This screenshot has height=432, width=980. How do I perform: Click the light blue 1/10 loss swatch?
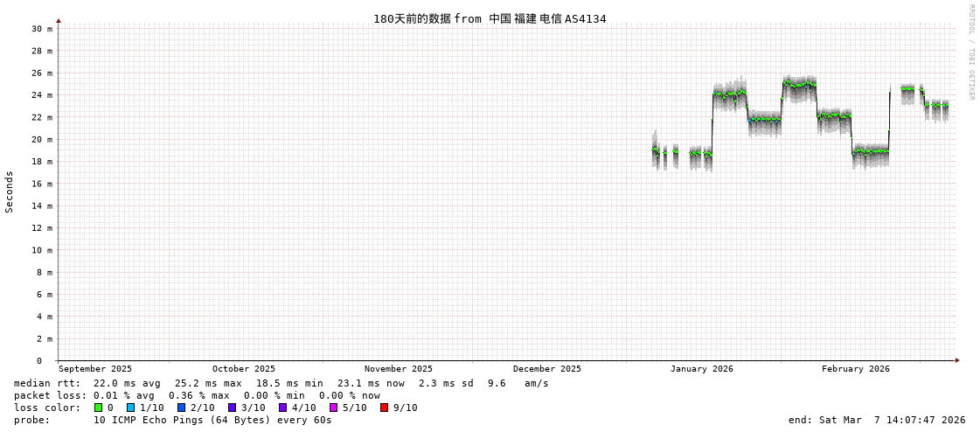coord(130,408)
